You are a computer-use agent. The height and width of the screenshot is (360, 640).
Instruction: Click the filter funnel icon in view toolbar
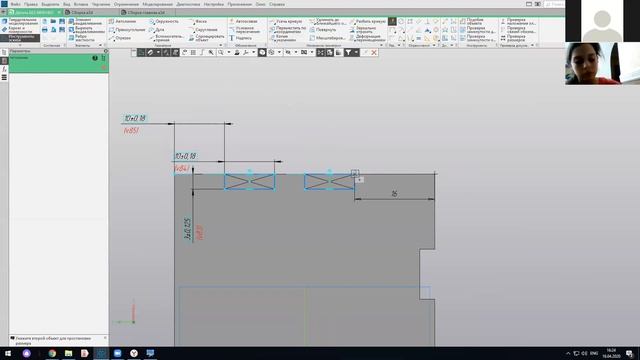[348, 52]
